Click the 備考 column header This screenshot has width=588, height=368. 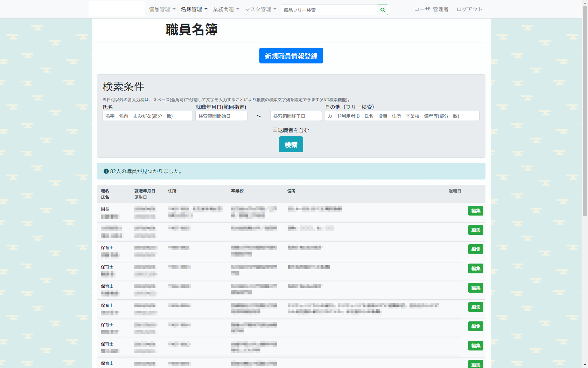(x=292, y=191)
